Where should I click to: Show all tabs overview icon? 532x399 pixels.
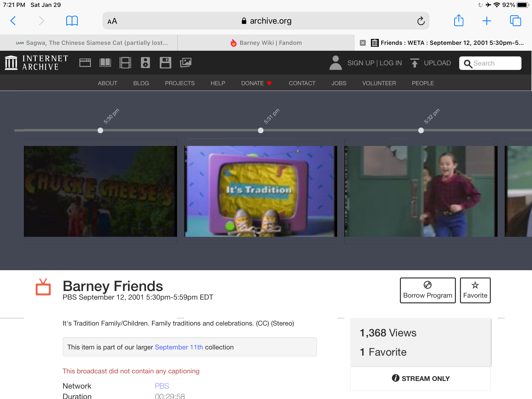[515, 21]
